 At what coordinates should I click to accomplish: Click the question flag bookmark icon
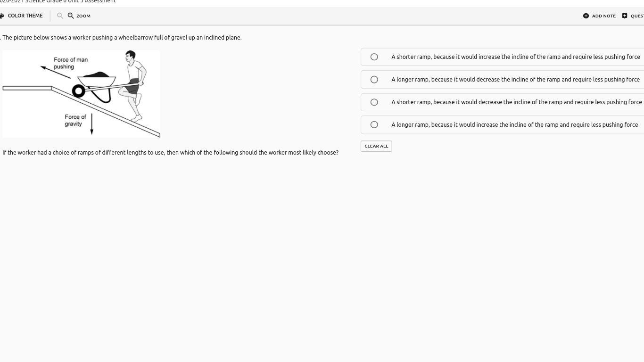point(625,16)
